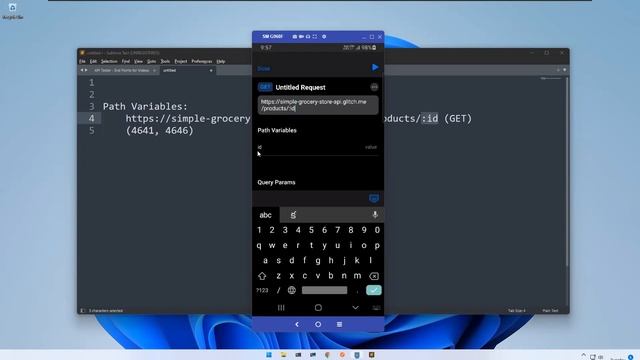Tap the space bar on the keyboard

324,290
